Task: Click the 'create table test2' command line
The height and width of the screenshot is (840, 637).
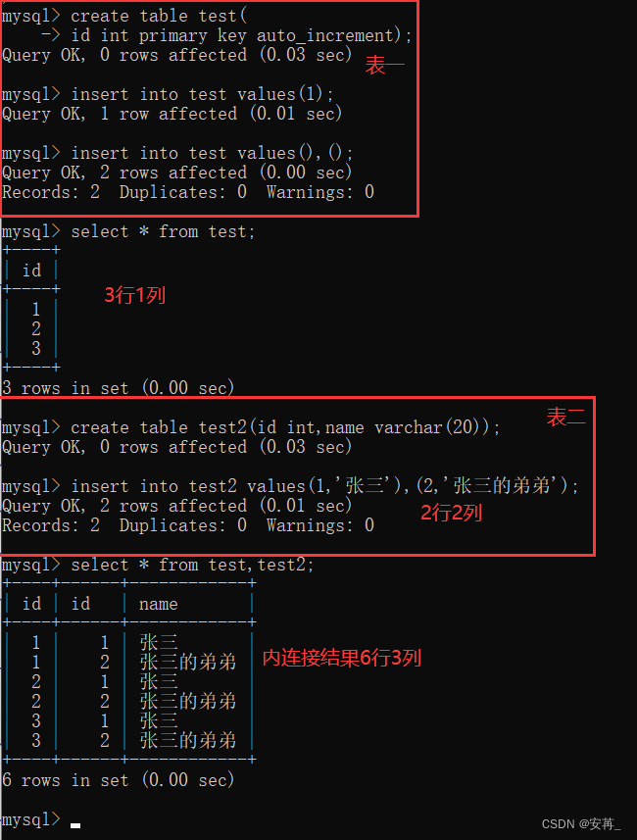Action: point(251,427)
